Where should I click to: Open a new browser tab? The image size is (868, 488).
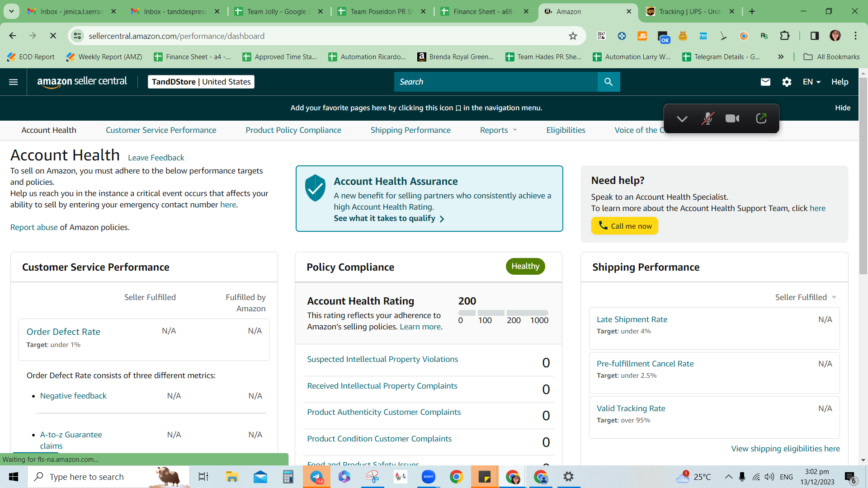point(752,11)
